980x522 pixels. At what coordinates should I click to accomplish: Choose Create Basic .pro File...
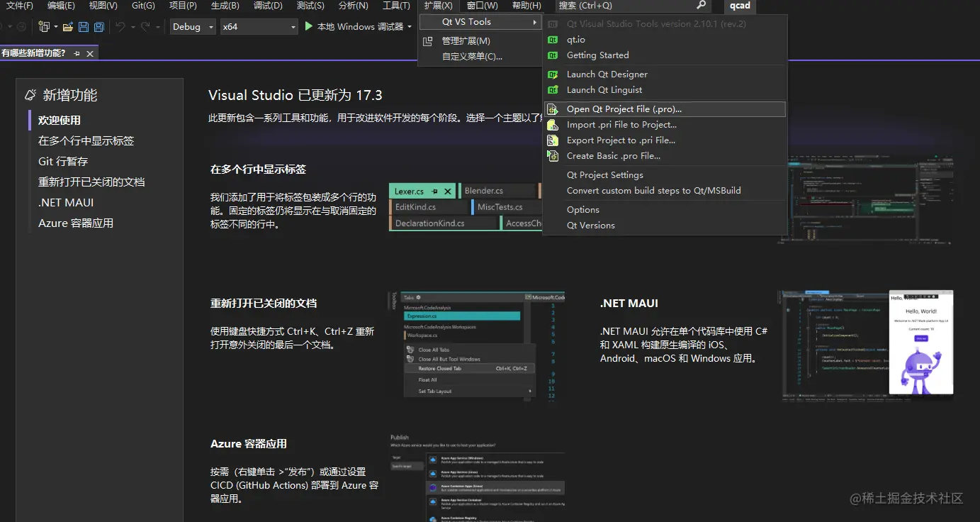pyautogui.click(x=665, y=156)
